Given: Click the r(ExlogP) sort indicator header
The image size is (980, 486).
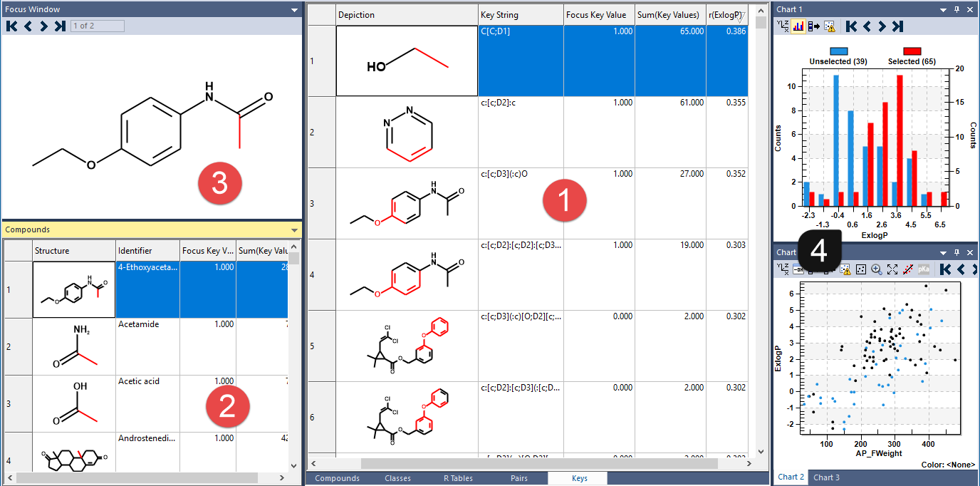Looking at the screenshot, I should coord(727,15).
